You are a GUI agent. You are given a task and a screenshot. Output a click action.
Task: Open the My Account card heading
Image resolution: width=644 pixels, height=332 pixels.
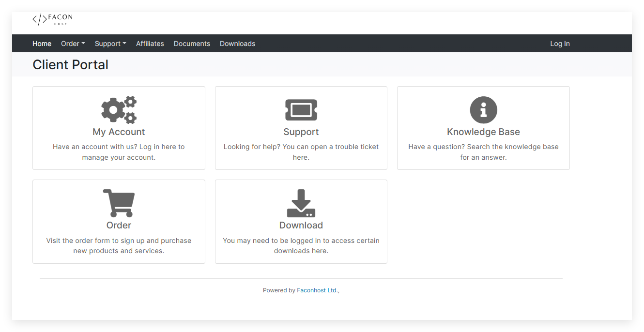[119, 132]
